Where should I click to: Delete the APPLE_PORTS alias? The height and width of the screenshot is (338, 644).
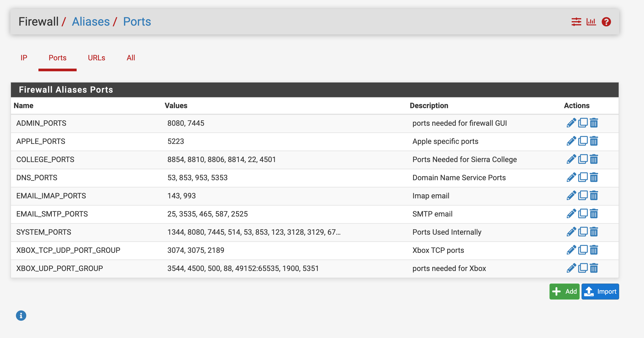(x=594, y=141)
